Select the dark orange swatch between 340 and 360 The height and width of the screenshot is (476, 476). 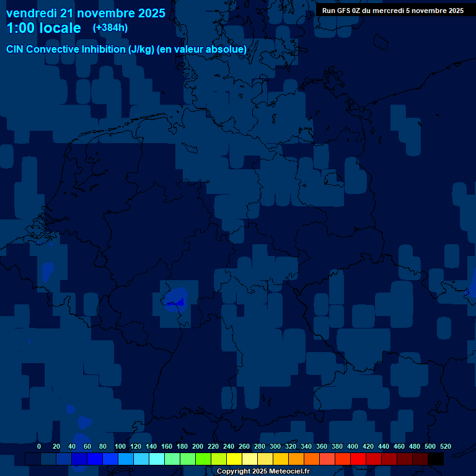pyautogui.click(x=312, y=459)
